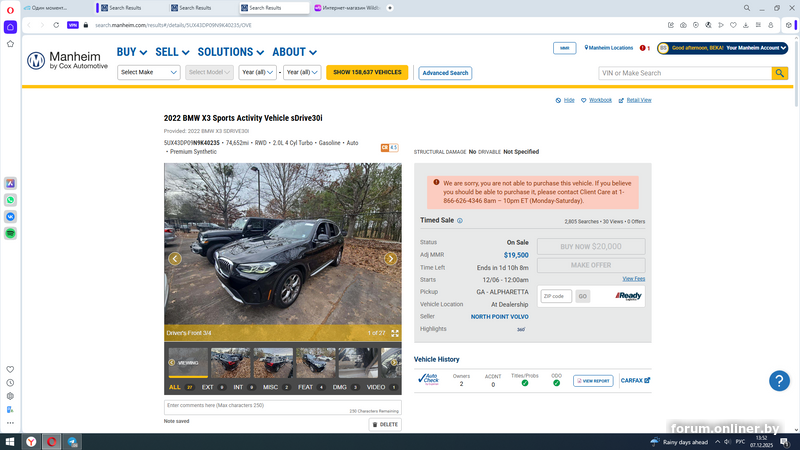Select the INT photo filter tab
This screenshot has height=450, width=800.
click(x=244, y=387)
